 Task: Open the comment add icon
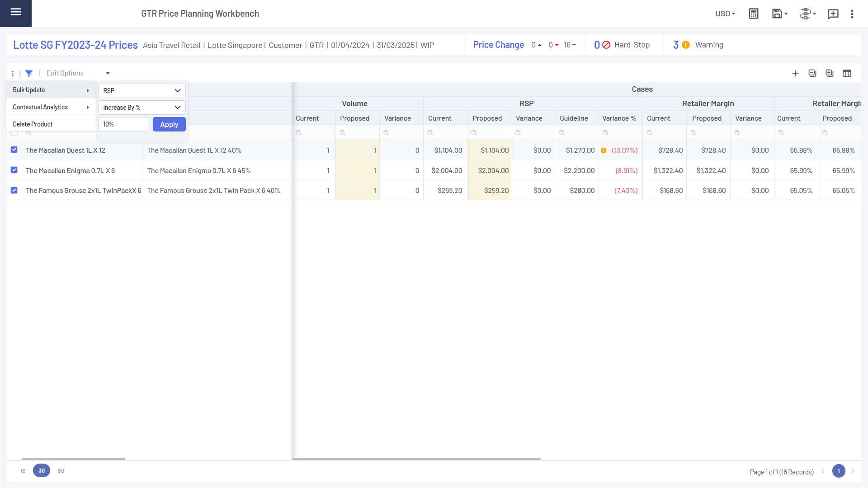click(833, 14)
